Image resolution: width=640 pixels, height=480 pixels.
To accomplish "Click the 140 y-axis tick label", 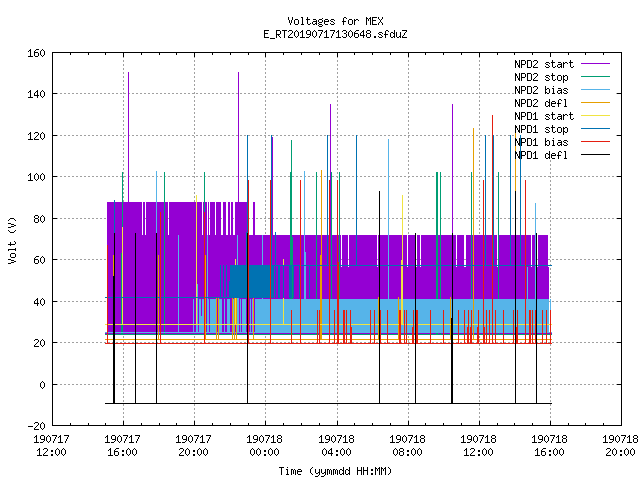I will (36, 94).
